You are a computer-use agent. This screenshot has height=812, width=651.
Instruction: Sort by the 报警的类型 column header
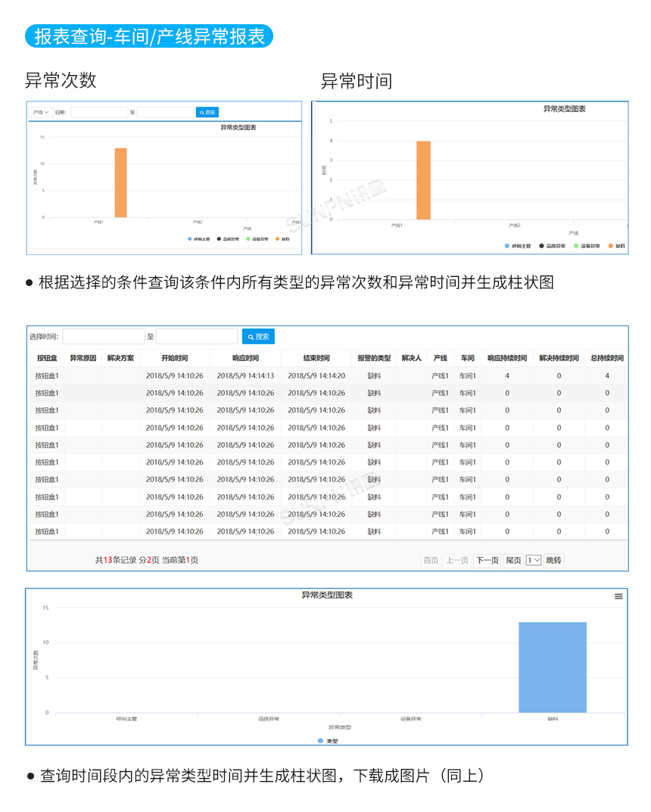pos(374,359)
